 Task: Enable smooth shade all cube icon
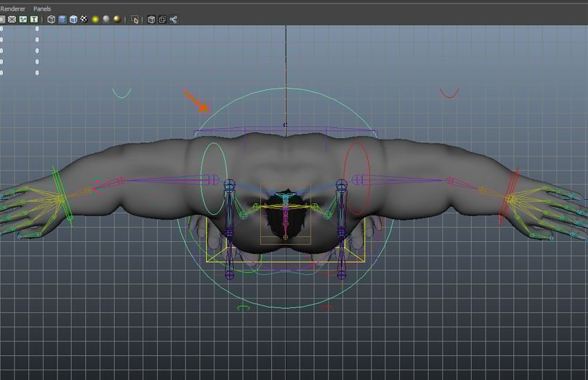click(x=62, y=19)
